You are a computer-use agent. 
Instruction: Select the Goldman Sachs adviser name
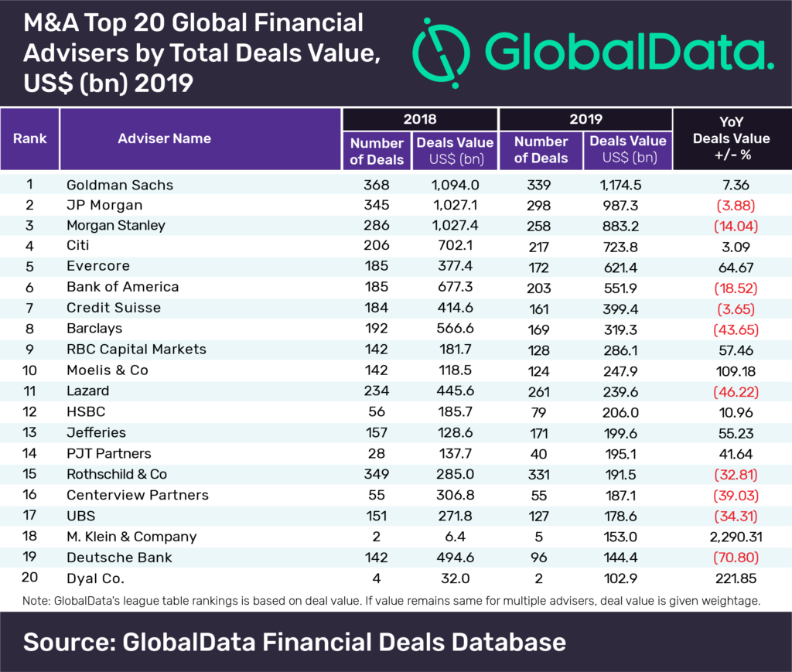(120, 185)
